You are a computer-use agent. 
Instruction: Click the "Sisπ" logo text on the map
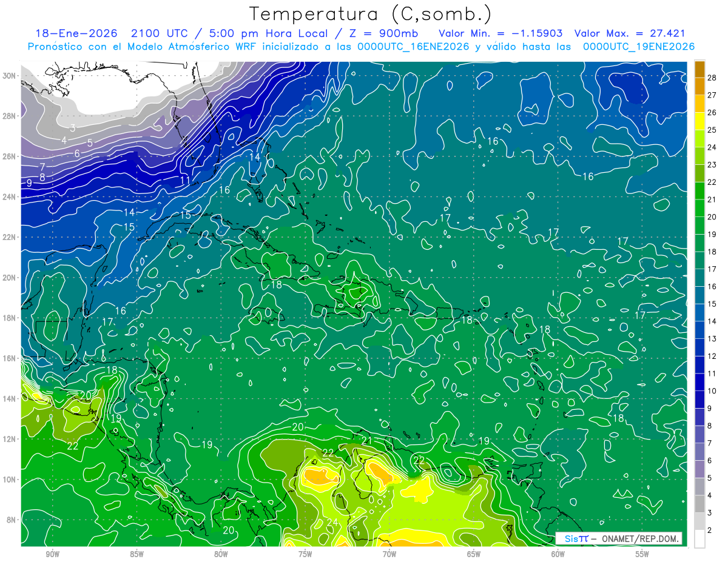(576, 538)
